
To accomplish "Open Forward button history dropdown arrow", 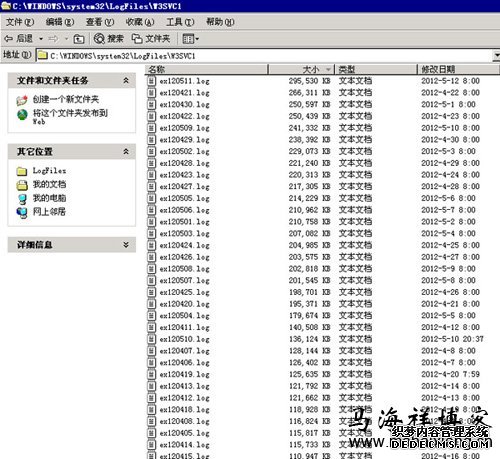I will 66,39.
